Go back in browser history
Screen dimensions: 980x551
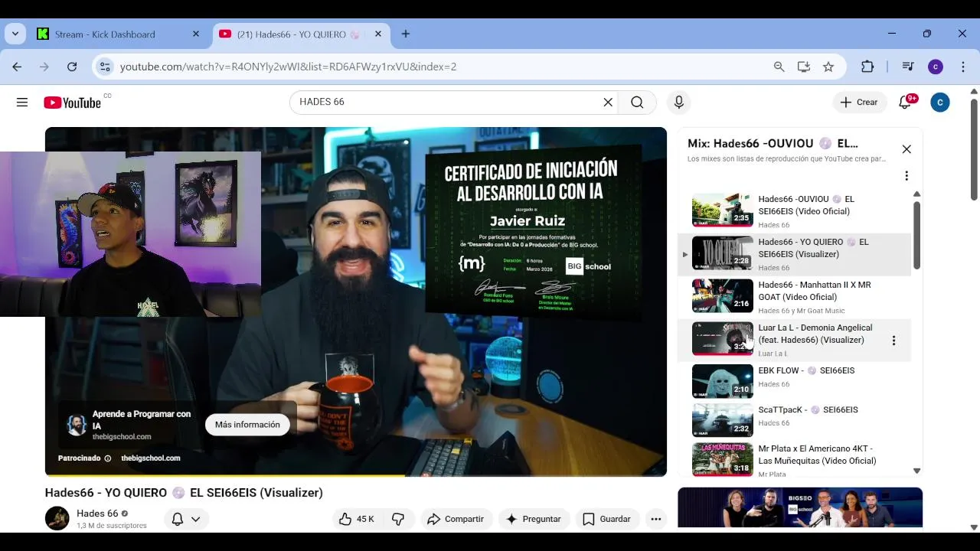(17, 67)
